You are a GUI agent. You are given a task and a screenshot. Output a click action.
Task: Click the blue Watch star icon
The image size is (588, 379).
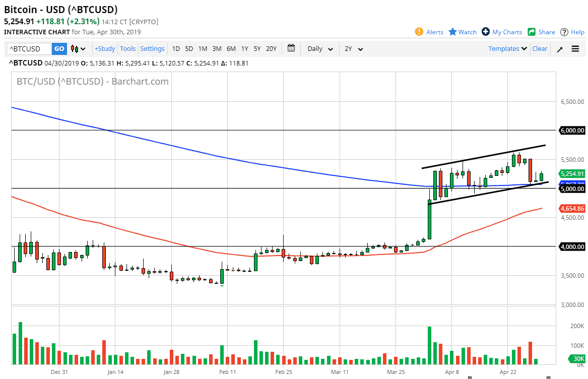pyautogui.click(x=452, y=31)
